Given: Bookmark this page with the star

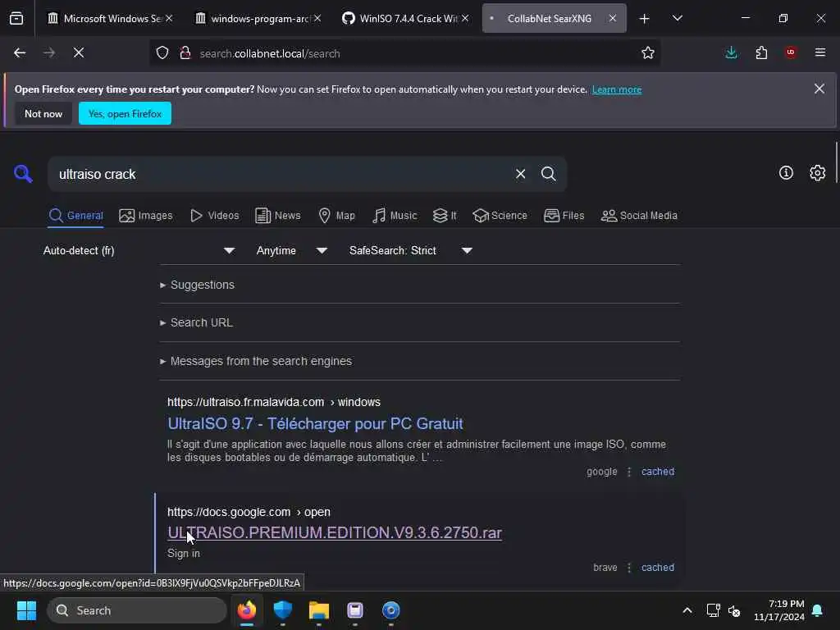Looking at the screenshot, I should pyautogui.click(x=648, y=52).
